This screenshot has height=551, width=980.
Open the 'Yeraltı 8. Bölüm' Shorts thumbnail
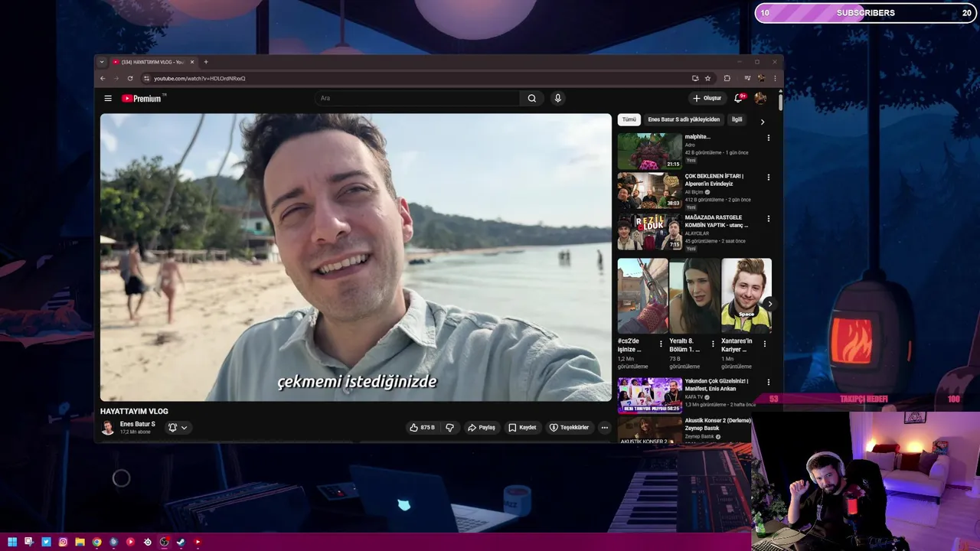[694, 295]
